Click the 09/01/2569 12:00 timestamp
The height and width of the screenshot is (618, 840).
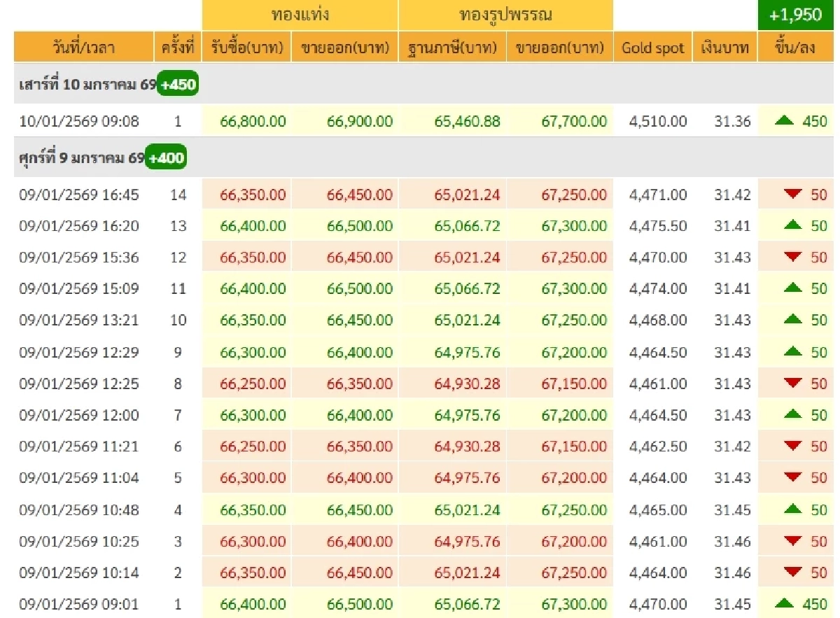tap(79, 415)
